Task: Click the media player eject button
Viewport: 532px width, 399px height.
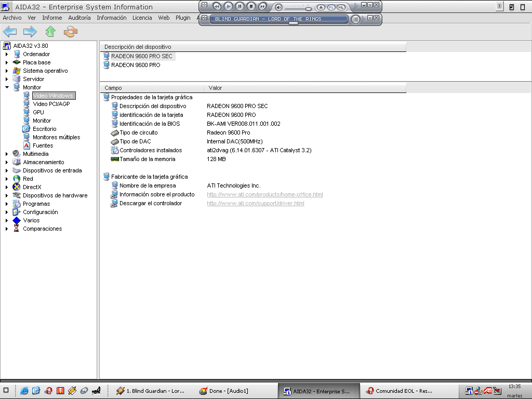Action: coord(321,7)
